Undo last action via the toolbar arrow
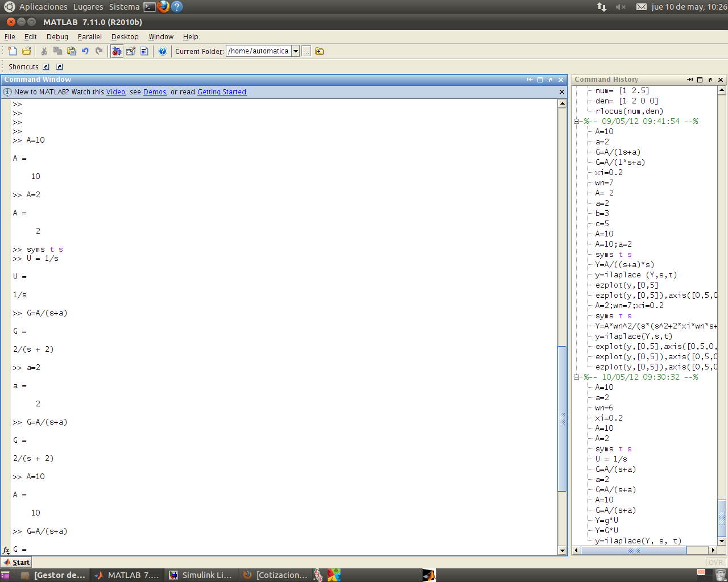The width and height of the screenshot is (728, 582). click(84, 51)
